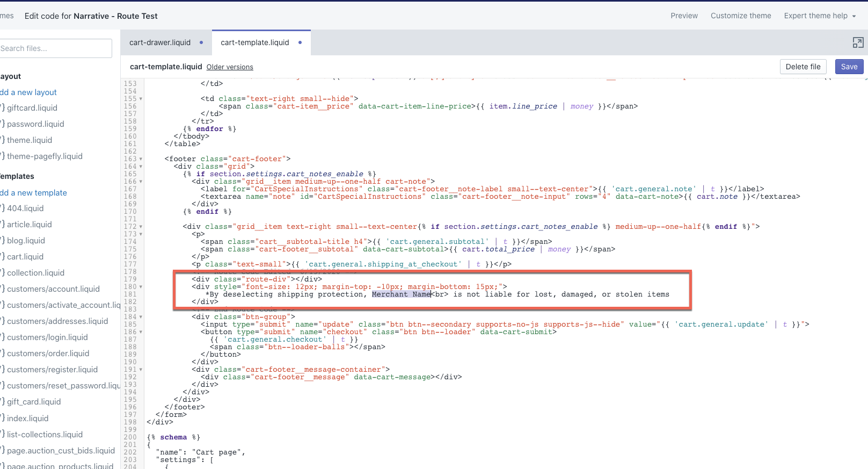Open customers/login.liquid template

[47, 337]
